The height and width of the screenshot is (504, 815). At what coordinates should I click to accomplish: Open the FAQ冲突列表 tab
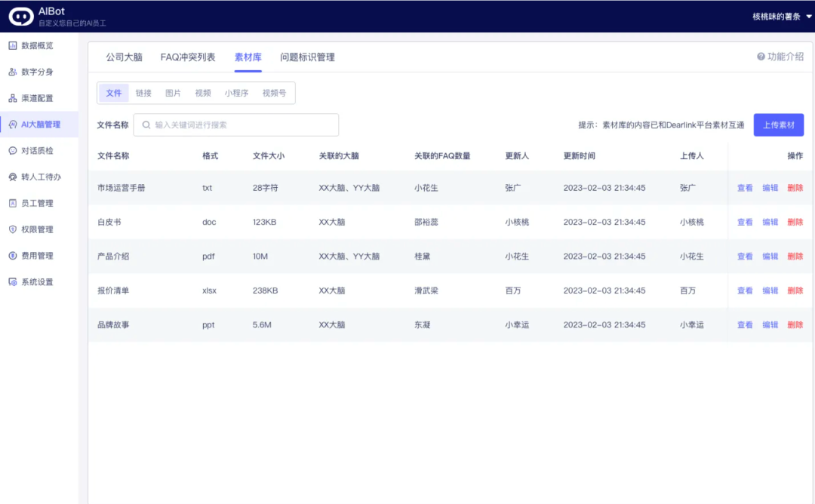(188, 57)
